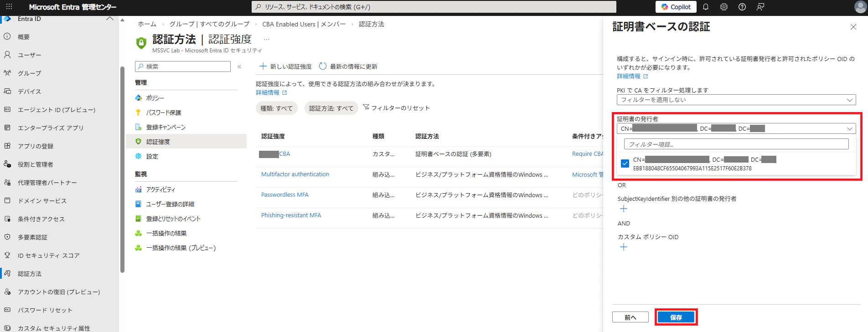Open 詳細情報 link below authentication strength description
Image resolution: width=868 pixels, height=332 pixels.
271,92
